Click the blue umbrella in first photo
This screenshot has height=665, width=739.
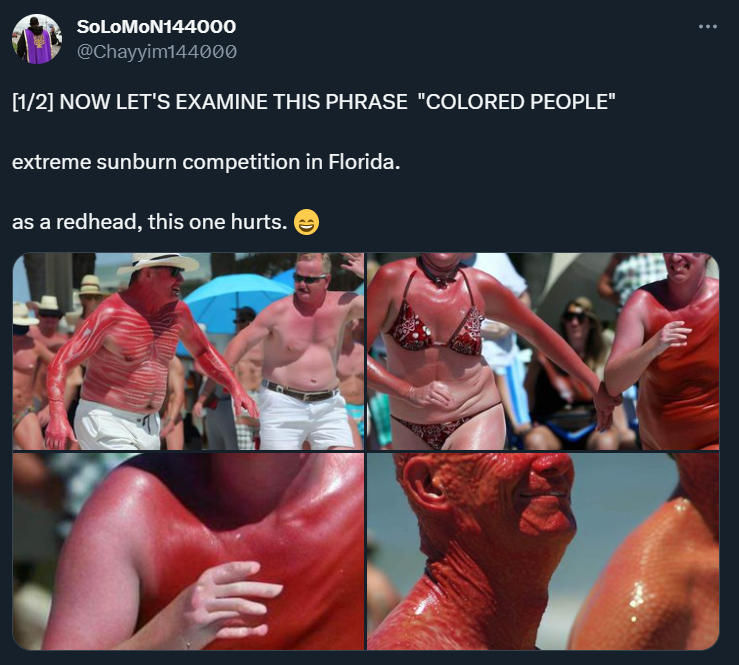230,299
